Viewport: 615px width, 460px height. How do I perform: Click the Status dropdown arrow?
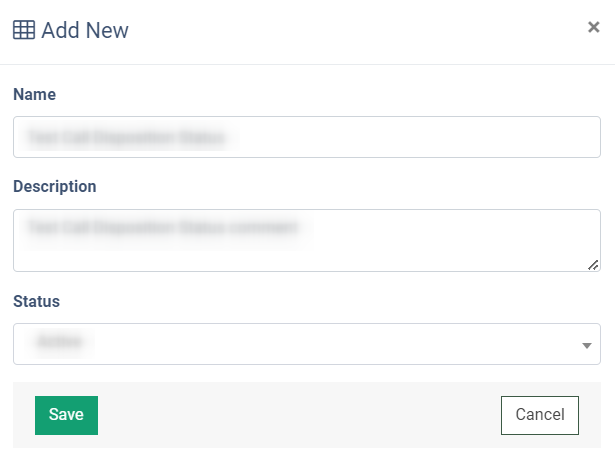tap(586, 345)
